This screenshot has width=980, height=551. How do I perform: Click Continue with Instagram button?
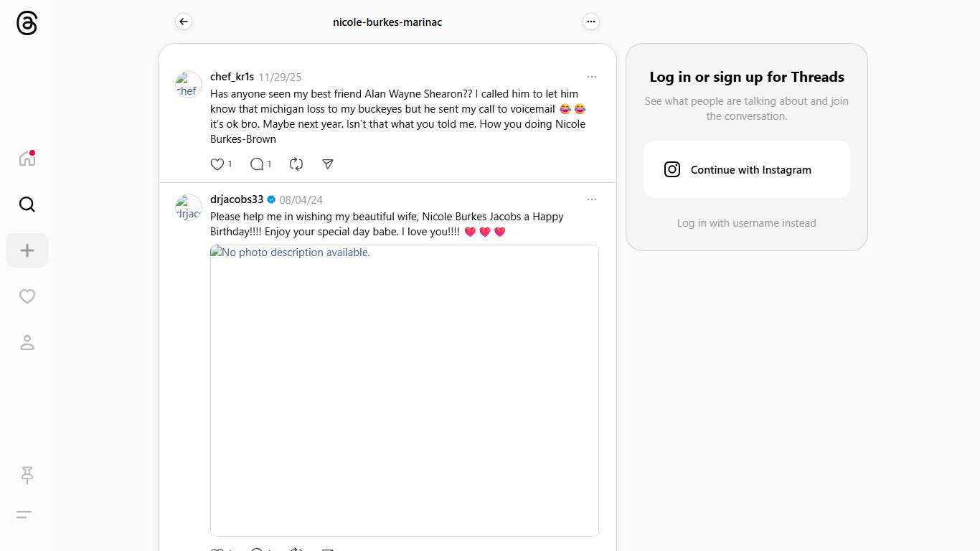(746, 169)
